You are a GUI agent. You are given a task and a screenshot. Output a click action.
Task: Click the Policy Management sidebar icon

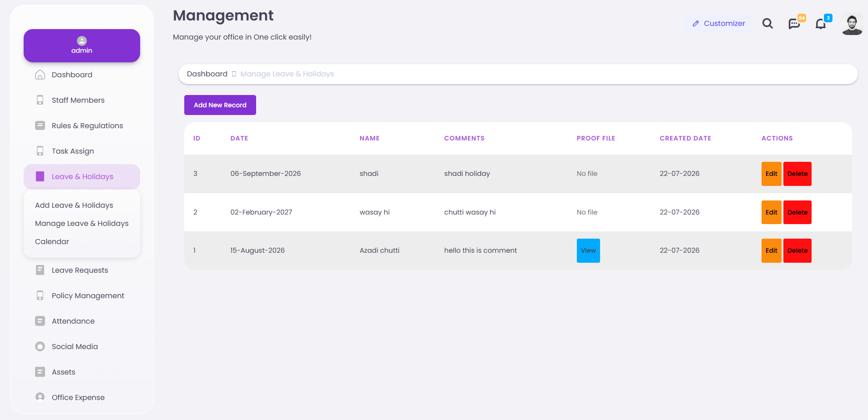40,295
